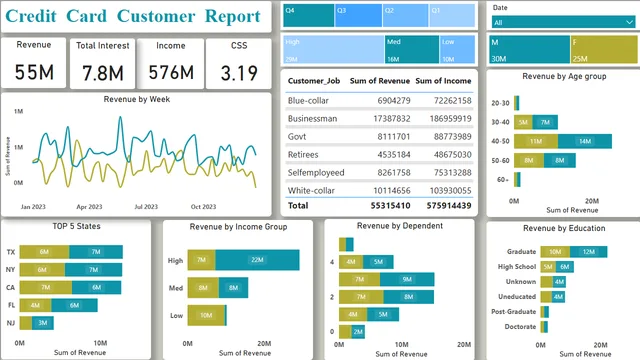Click the 30-40 age teal 7M bar

point(545,122)
